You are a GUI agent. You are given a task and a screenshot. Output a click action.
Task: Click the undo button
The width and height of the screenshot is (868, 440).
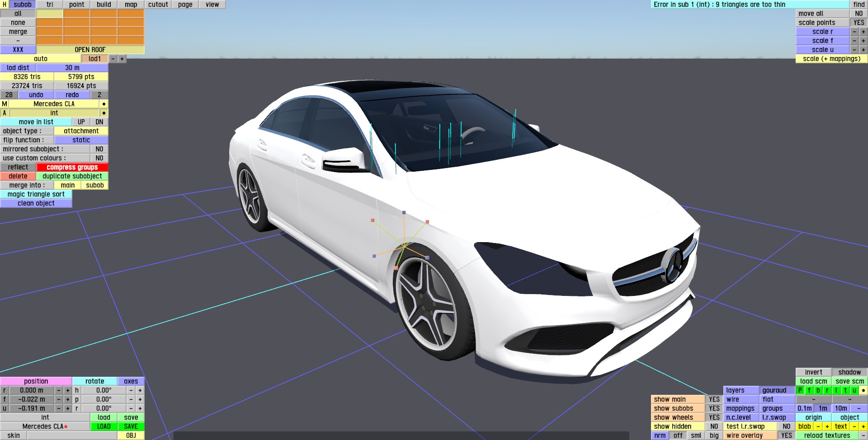(36, 95)
